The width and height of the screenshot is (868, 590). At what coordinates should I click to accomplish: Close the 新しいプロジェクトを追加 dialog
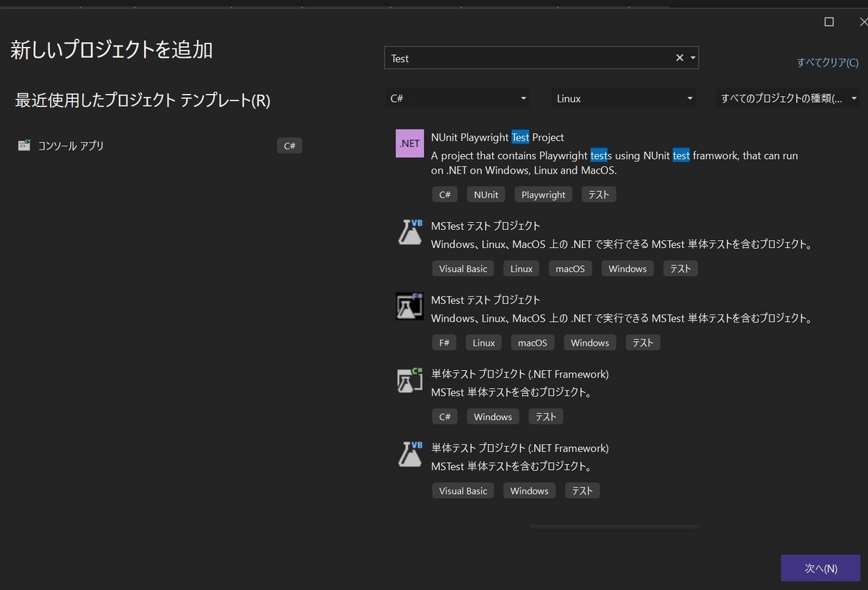click(862, 22)
